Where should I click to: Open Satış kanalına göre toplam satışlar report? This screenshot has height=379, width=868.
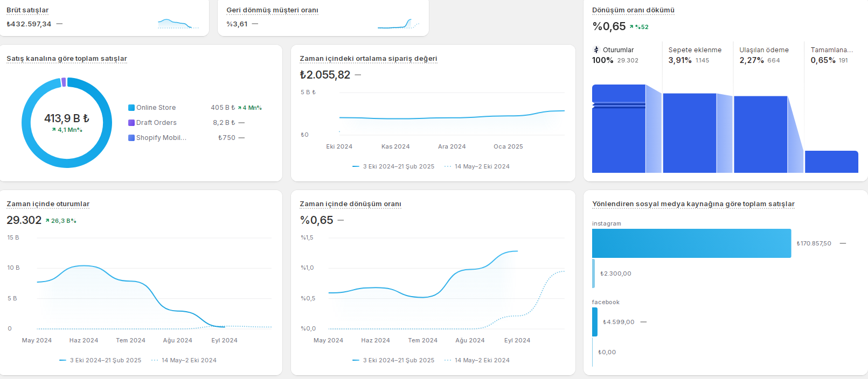point(67,59)
